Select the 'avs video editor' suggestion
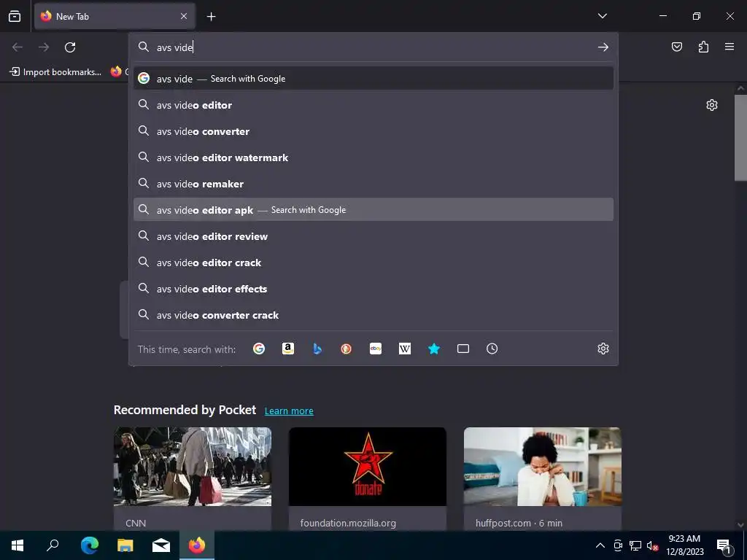747x560 pixels. click(x=373, y=105)
